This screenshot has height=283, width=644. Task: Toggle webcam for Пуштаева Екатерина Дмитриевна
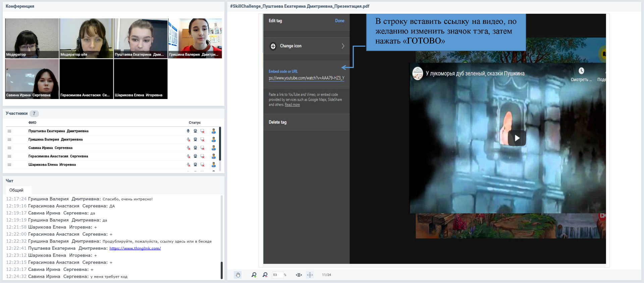point(195,131)
